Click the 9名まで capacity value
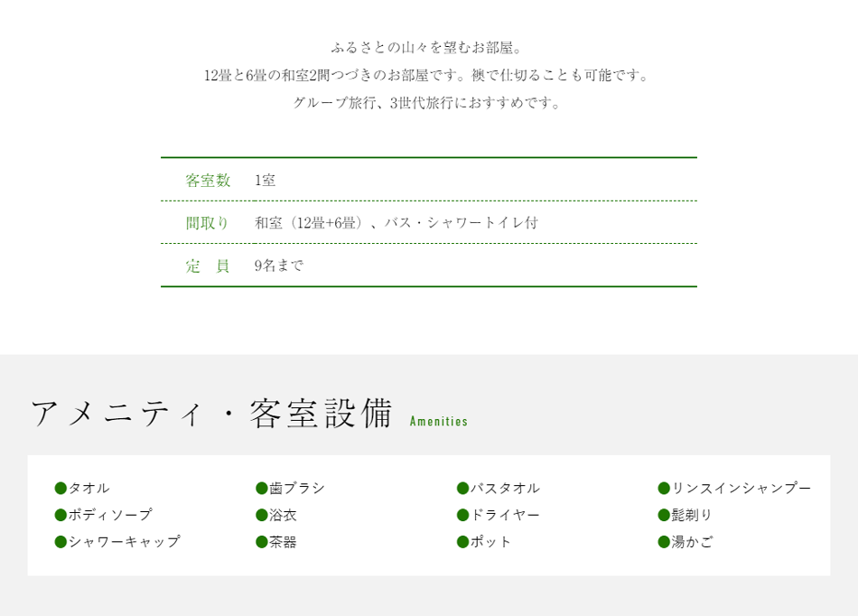This screenshot has height=616, width=858. (x=278, y=266)
